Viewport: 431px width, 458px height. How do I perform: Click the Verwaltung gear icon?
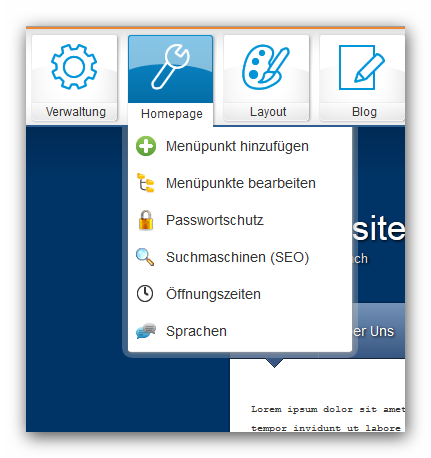74,67
